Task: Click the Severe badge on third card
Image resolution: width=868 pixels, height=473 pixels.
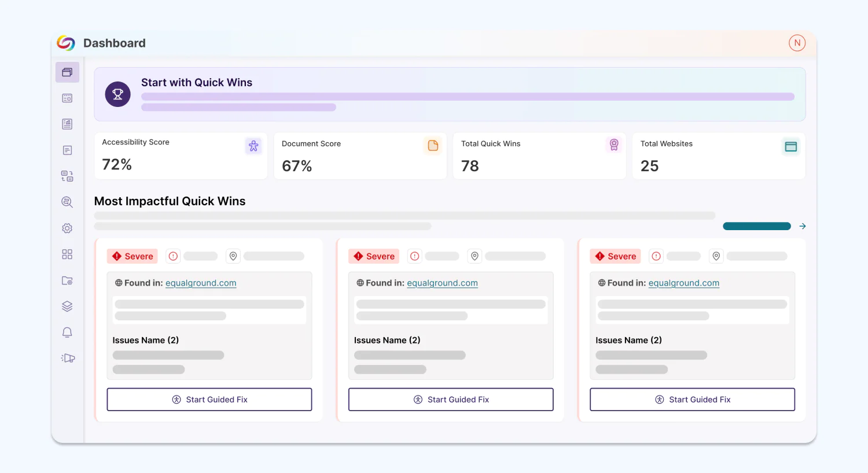Action: [616, 256]
